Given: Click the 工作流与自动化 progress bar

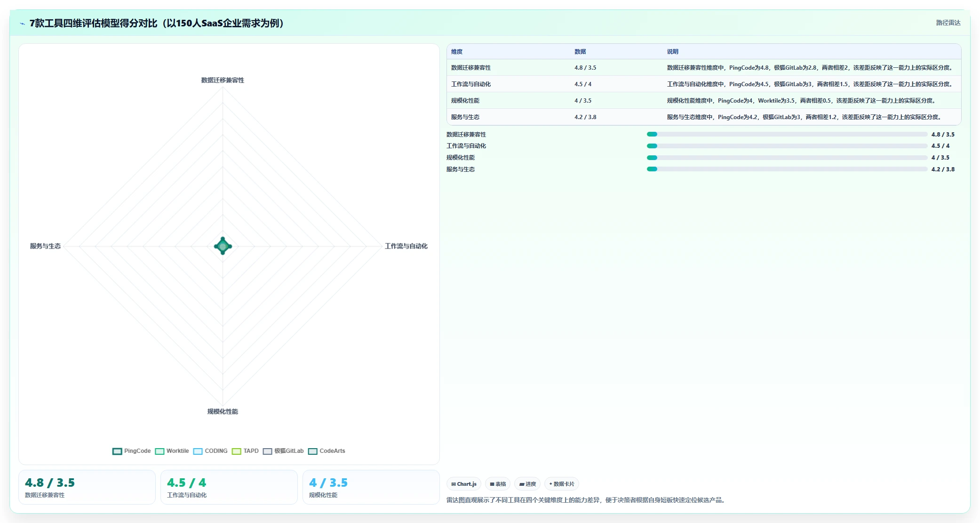Looking at the screenshot, I should pyautogui.click(x=787, y=146).
